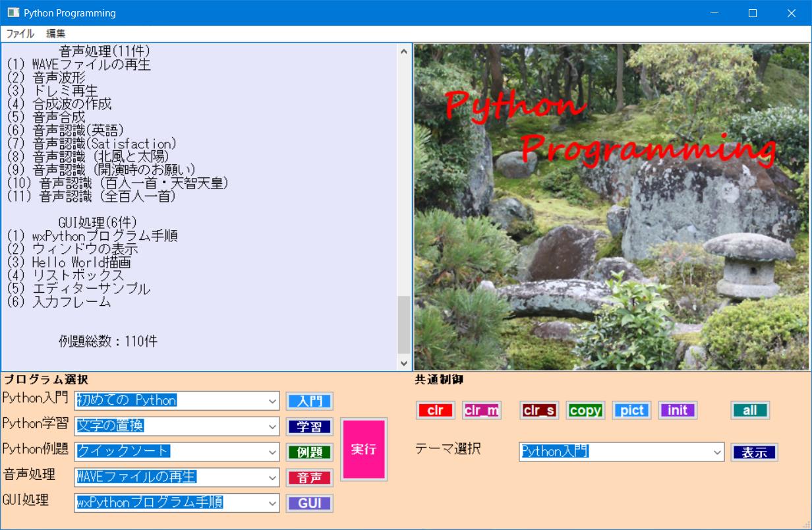Click the red clr button
The width and height of the screenshot is (812, 530).
tap(436, 410)
